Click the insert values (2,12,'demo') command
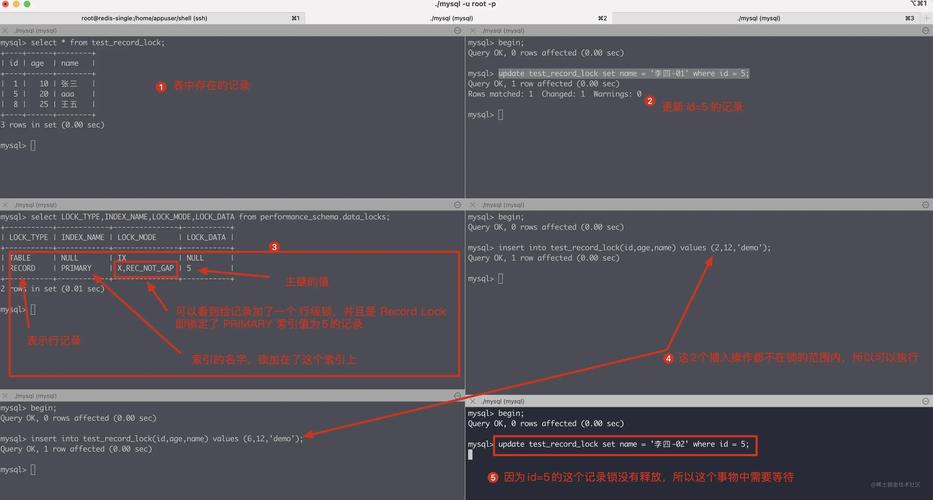Screen dimensions: 933x500 (634, 248)
